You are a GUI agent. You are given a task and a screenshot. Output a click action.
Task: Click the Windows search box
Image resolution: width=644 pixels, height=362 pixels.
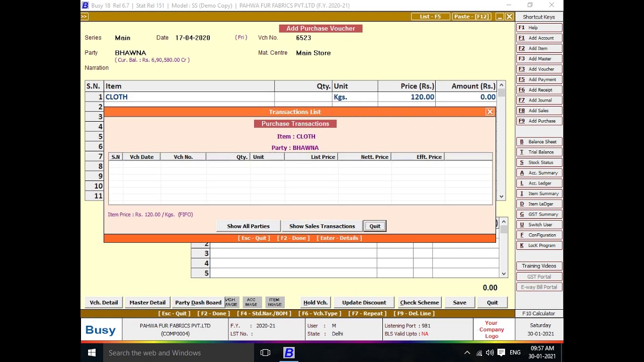179,353
